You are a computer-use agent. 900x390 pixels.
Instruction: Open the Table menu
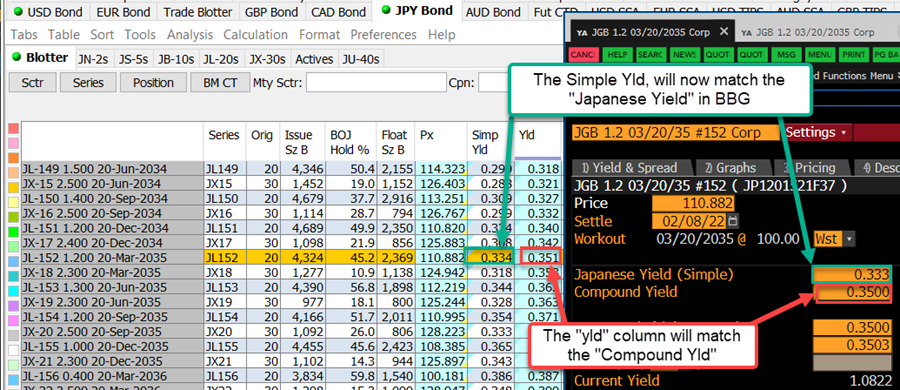coord(64,35)
